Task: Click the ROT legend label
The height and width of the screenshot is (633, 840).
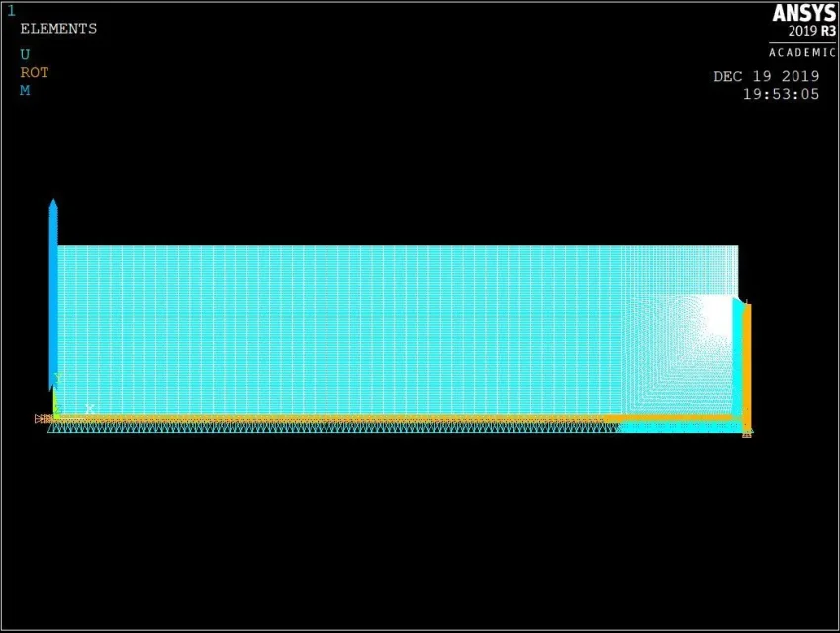Action: (x=35, y=72)
